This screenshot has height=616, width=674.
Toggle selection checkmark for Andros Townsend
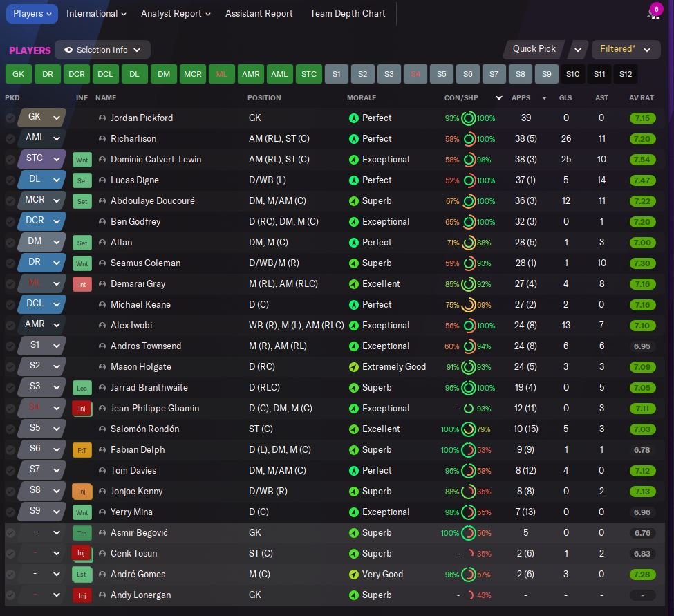click(x=10, y=346)
